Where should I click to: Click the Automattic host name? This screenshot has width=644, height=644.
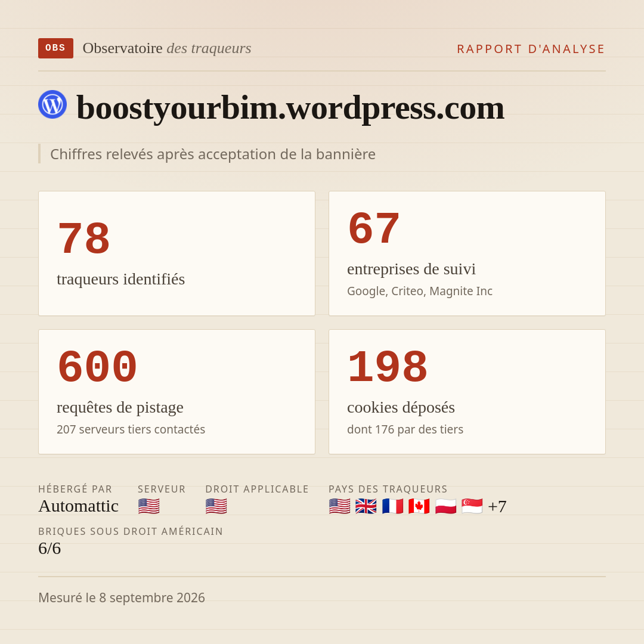[79, 506]
